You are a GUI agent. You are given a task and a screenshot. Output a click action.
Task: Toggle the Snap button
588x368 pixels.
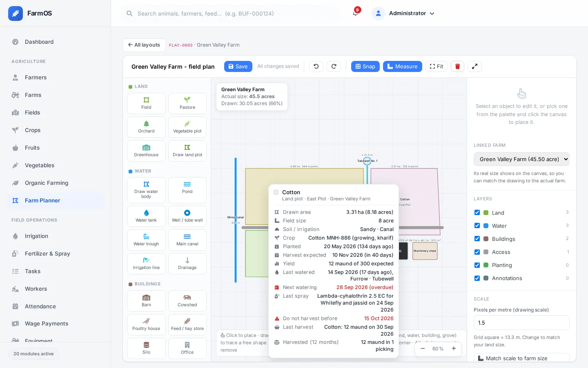click(365, 66)
